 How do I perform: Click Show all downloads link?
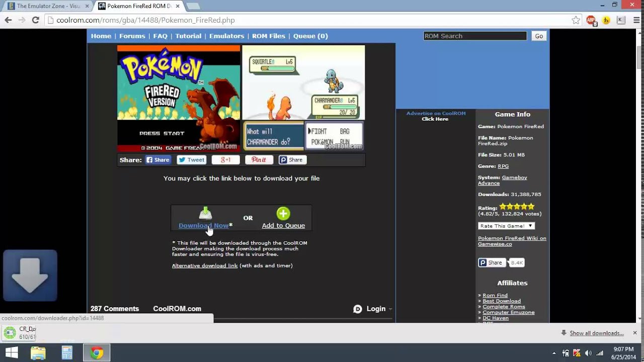[597, 333]
